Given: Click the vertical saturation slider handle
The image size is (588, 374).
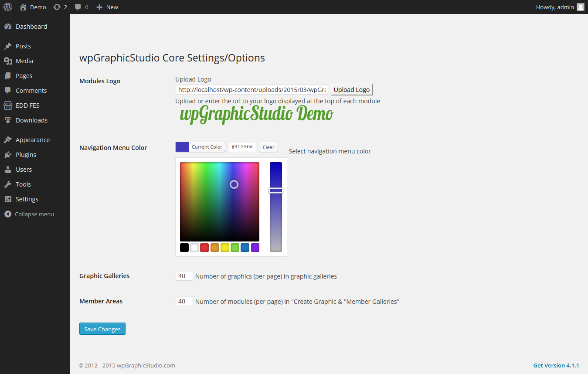Looking at the screenshot, I should (x=276, y=190).
